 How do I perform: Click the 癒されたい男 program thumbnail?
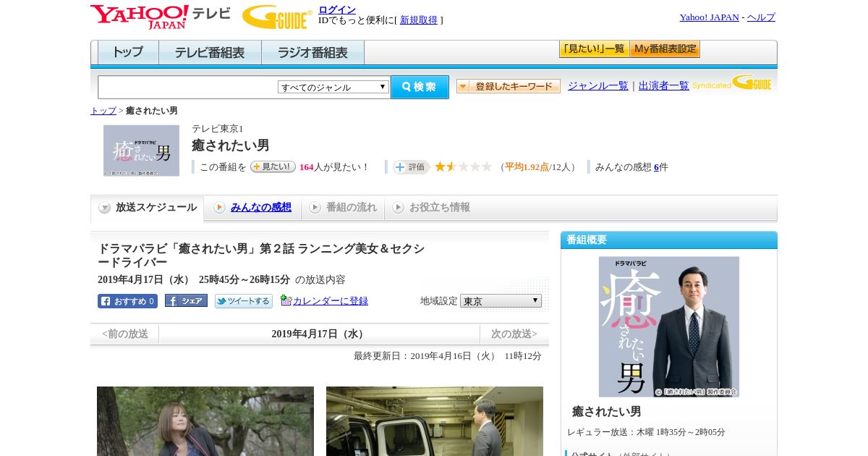(141, 151)
